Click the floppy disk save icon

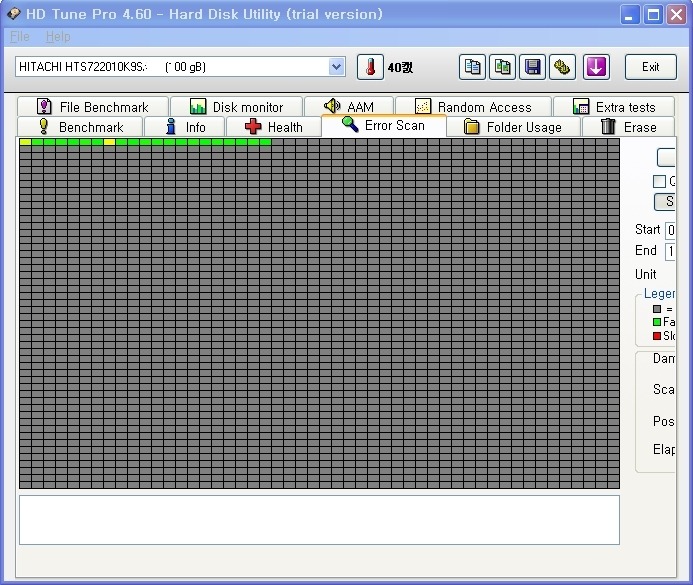pos(533,67)
